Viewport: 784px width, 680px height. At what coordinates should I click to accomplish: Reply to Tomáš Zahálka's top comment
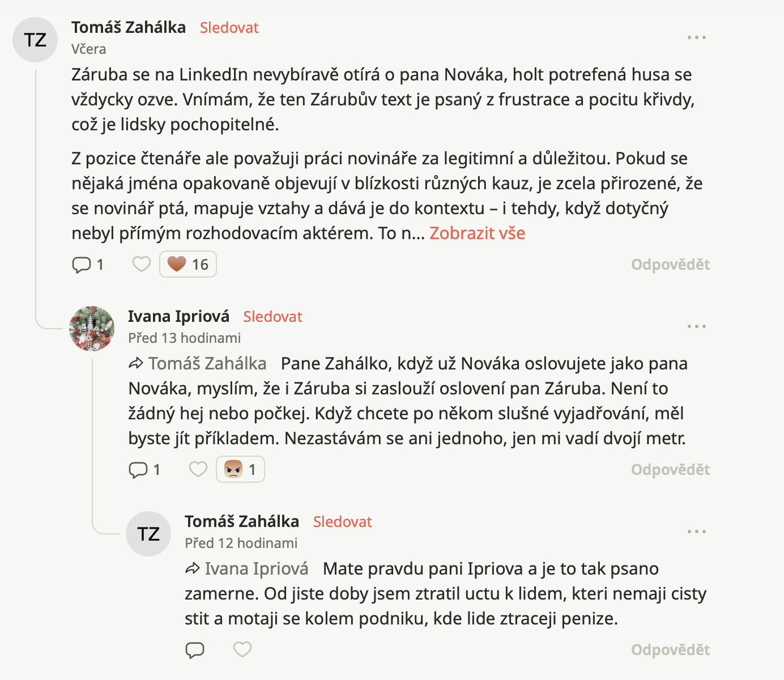coord(670,265)
